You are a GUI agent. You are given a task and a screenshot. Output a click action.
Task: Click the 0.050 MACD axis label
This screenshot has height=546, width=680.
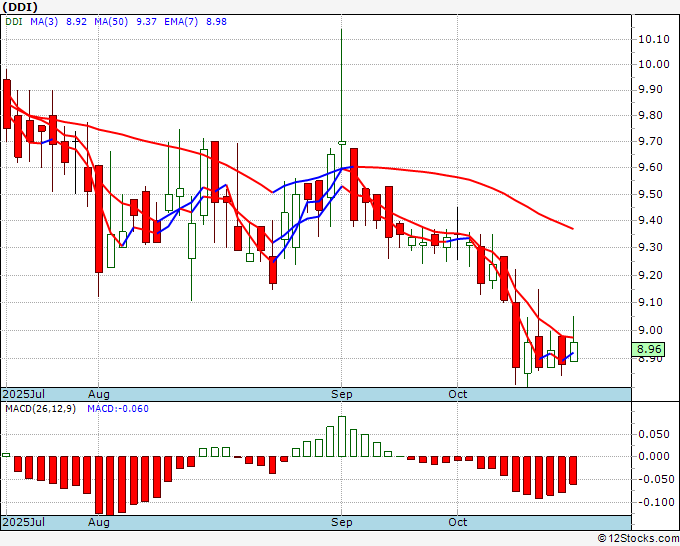(656, 435)
